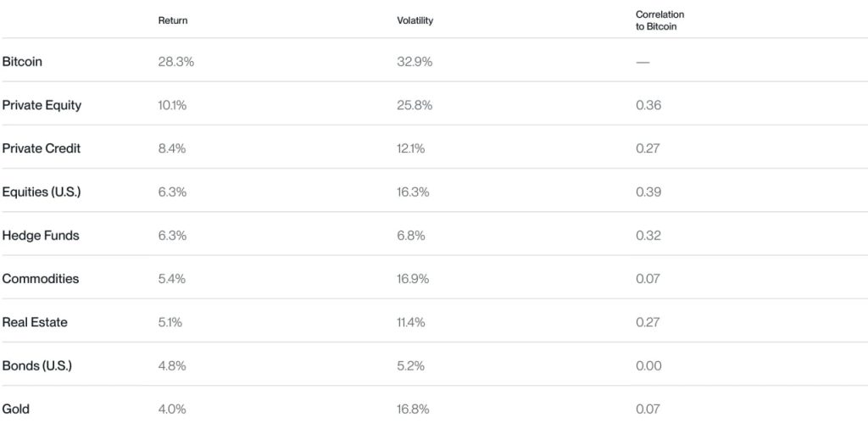Click Bonds' 0.00 correlation value
This screenshot has width=868, height=429.
click(648, 365)
